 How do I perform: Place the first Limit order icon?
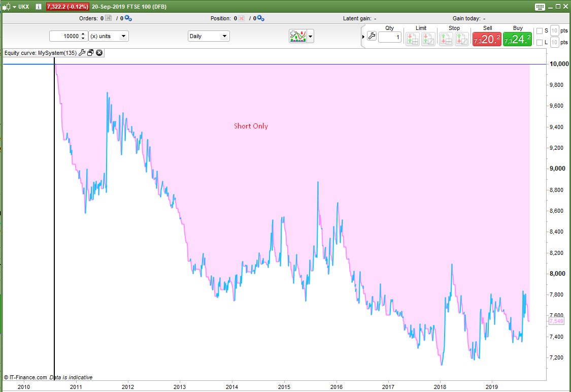click(413, 39)
